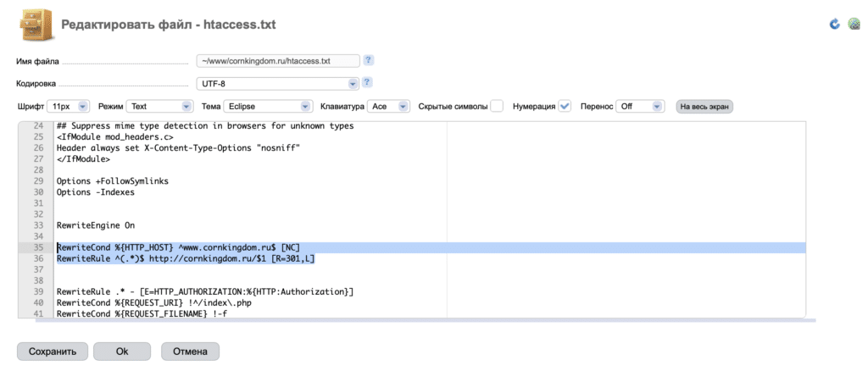Image resolution: width=868 pixels, height=382 pixels.
Task: Click the globe icon at top right
Action: 854,24
